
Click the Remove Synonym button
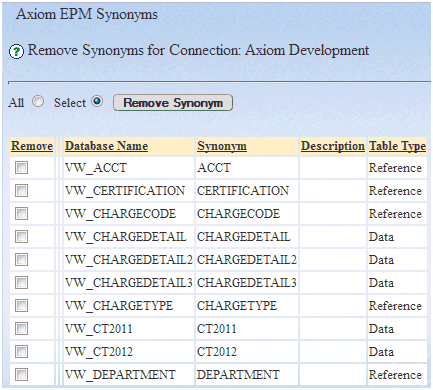[x=173, y=103]
